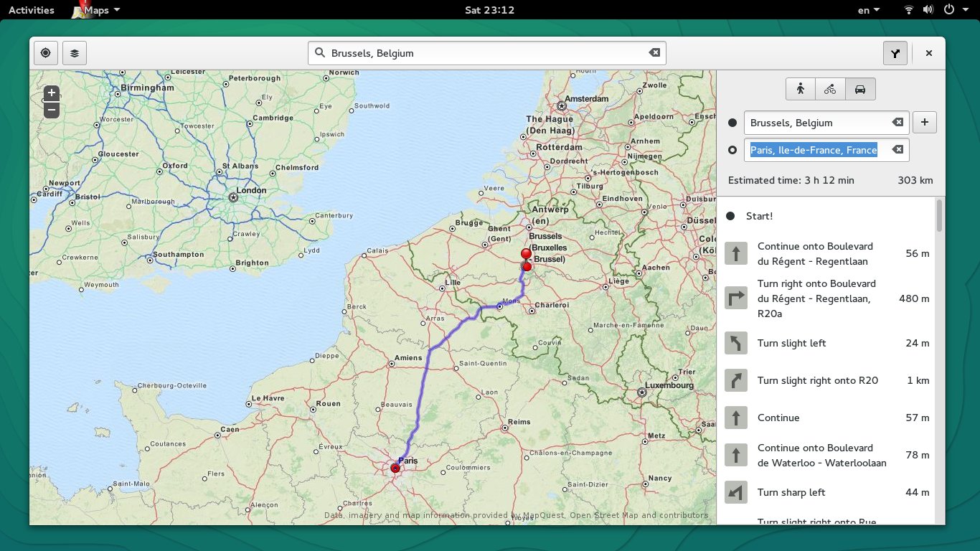This screenshot has height=551, width=980.
Task: Click the current location button
Action: (45, 53)
